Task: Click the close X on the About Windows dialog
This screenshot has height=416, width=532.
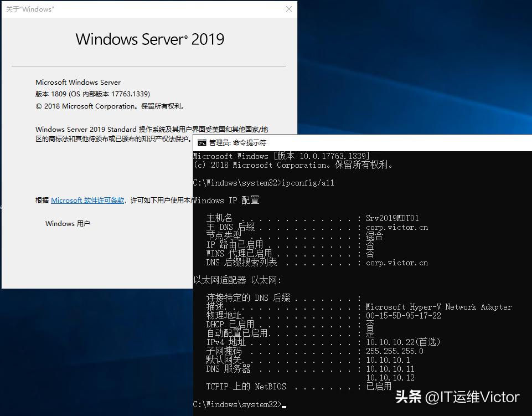Action: click(289, 9)
